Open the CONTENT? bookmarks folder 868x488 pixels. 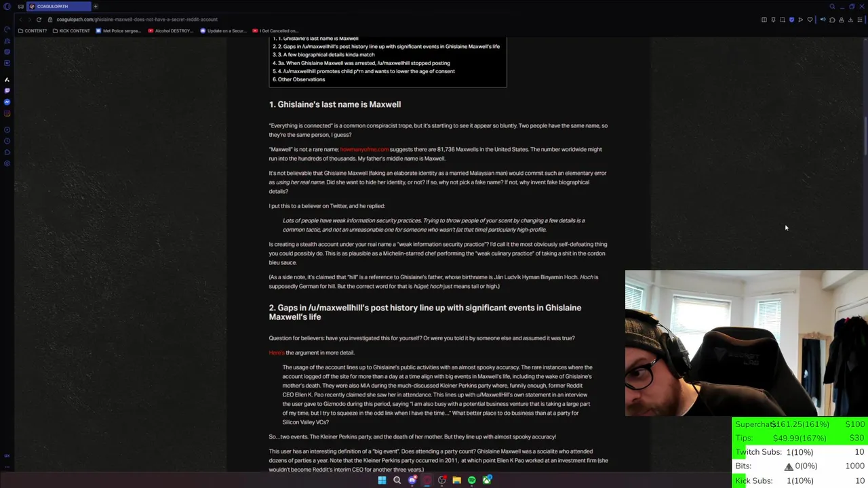(x=33, y=30)
